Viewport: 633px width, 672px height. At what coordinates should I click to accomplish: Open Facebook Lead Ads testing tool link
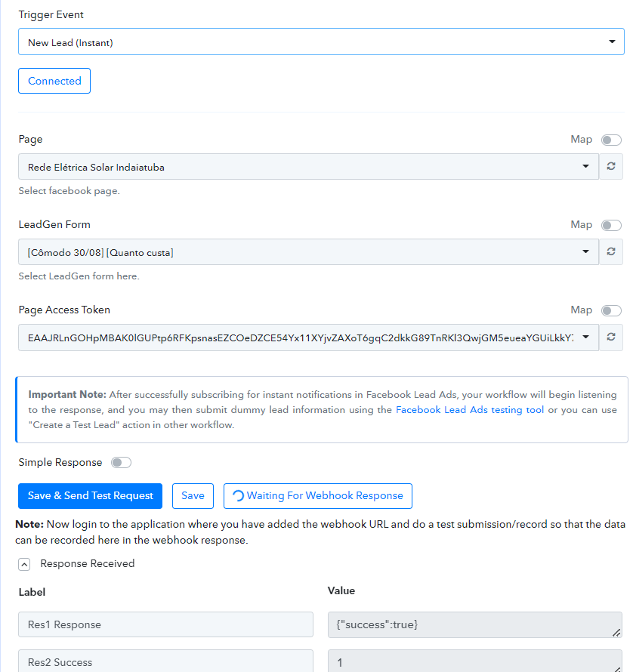pos(470,410)
